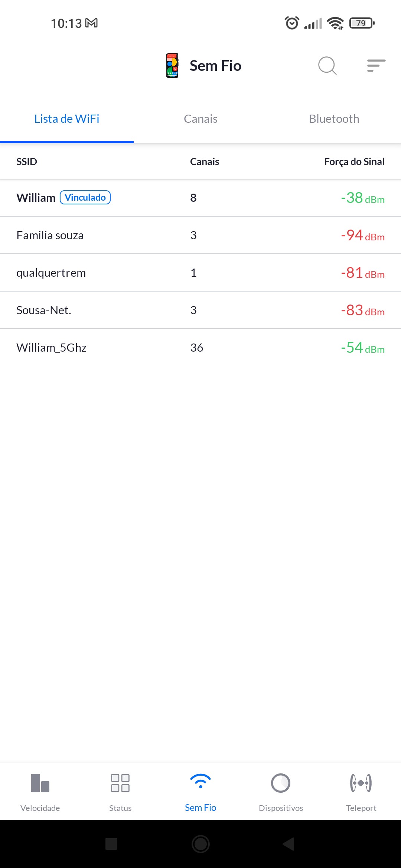Tap the phone device icon in header

[172, 66]
